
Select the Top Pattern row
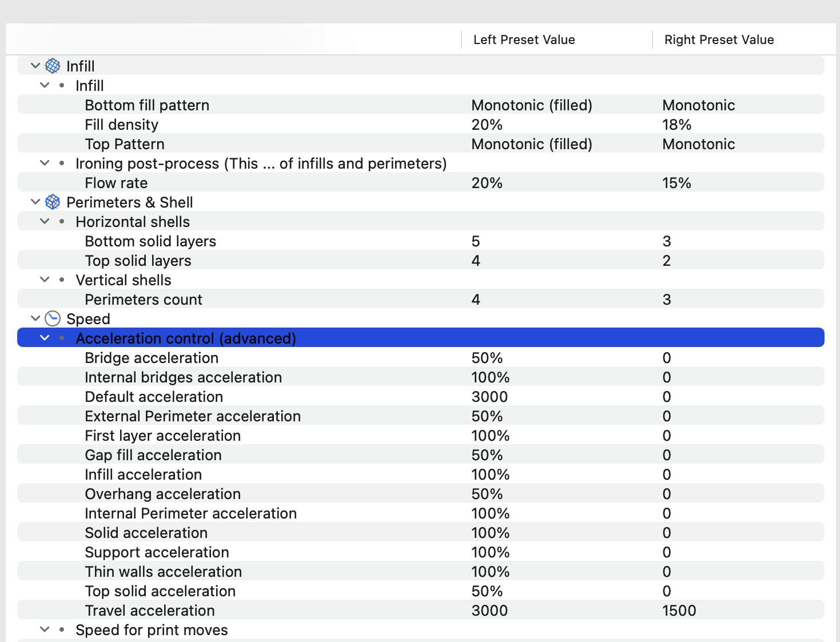pos(421,144)
